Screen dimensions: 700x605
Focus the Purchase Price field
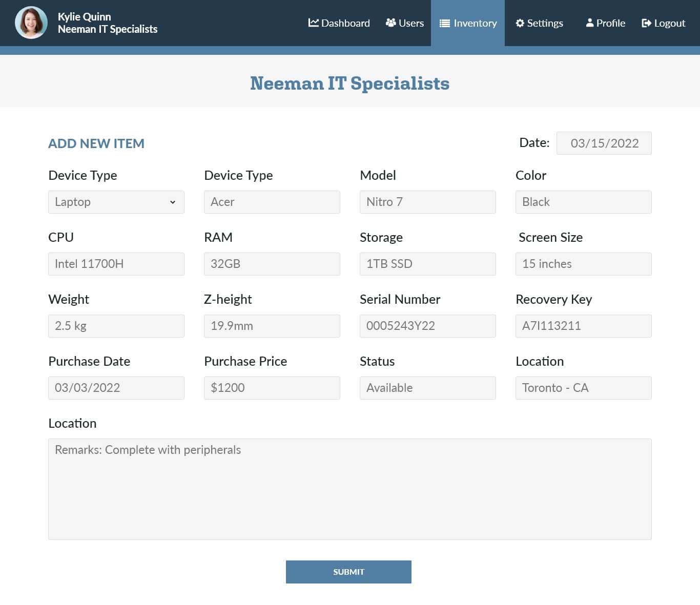[272, 388]
